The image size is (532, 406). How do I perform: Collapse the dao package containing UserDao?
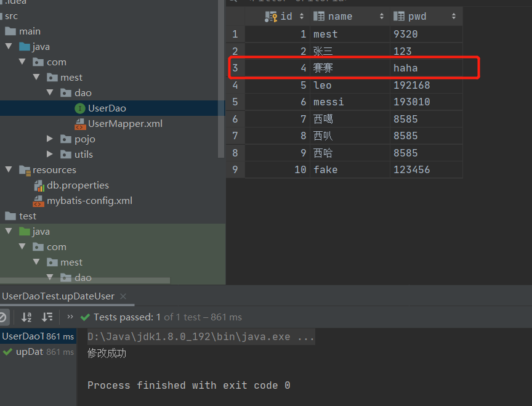50,92
